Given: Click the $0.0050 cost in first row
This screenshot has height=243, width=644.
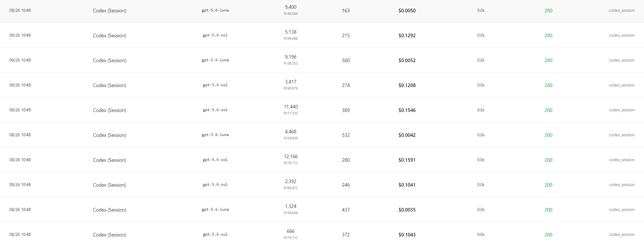Looking at the screenshot, I should 407,11.
